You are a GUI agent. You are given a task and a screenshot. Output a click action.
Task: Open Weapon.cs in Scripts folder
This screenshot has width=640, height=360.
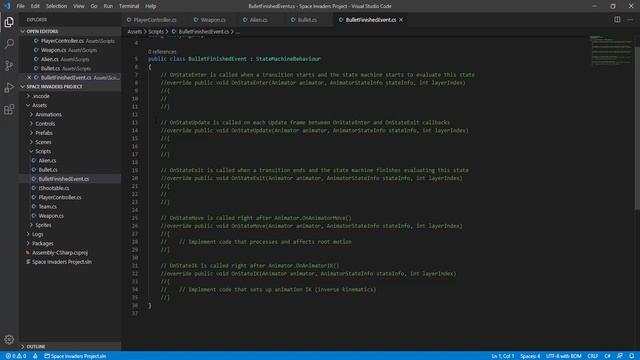[x=70, y=216]
